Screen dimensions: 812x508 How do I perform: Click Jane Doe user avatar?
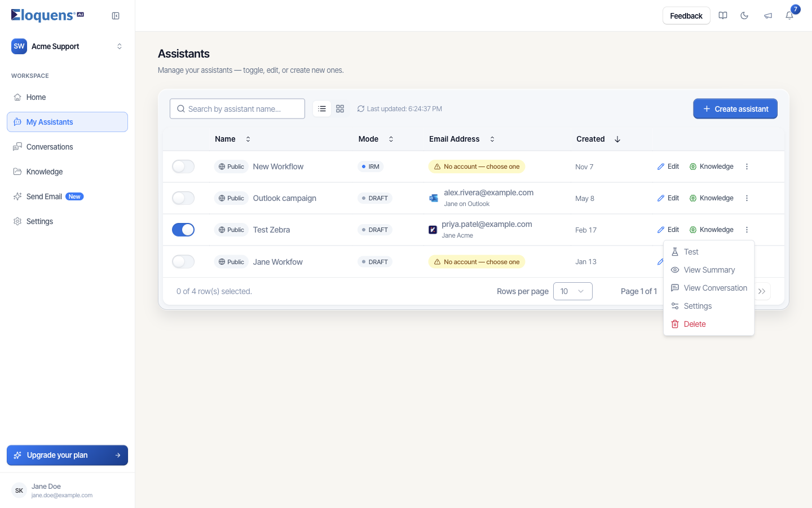point(19,491)
